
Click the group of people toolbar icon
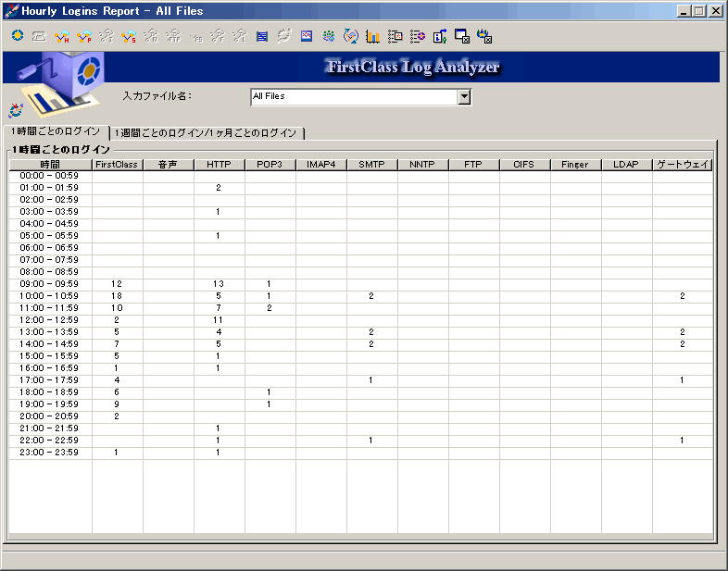329,36
